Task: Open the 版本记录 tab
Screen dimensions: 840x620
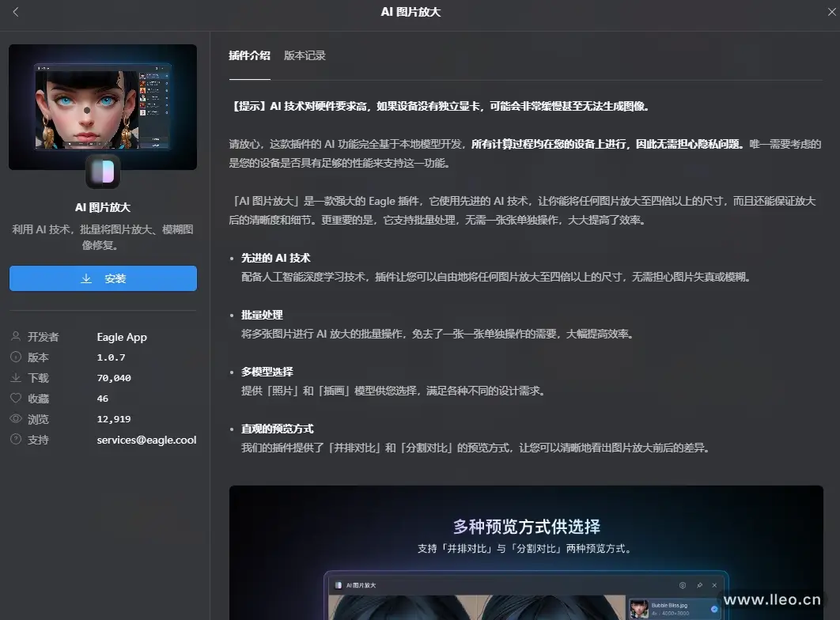Action: coord(305,55)
